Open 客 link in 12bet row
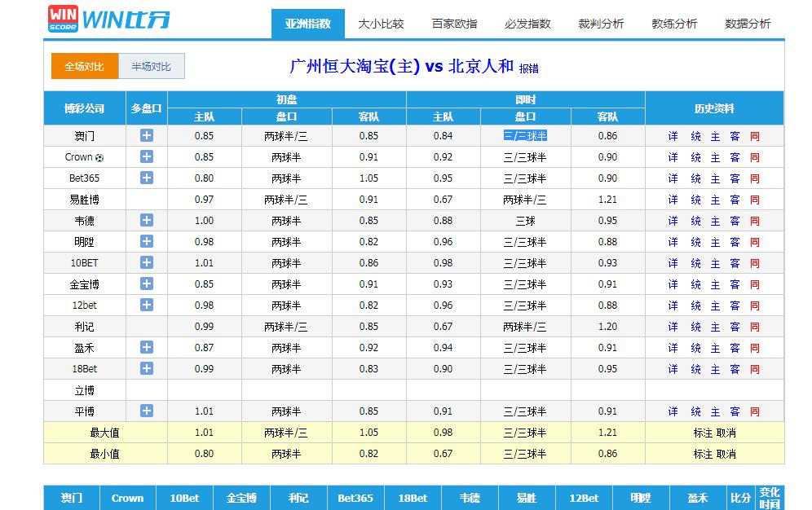812x510 pixels. [x=735, y=306]
